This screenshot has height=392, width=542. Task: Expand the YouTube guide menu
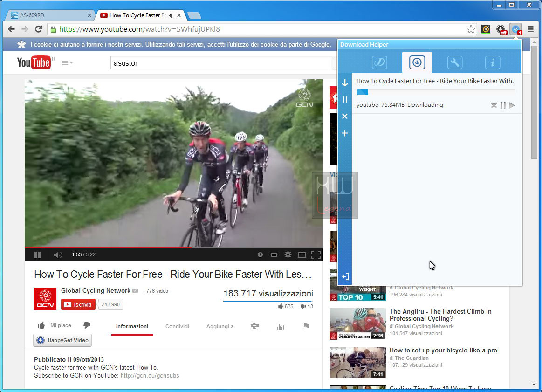pos(67,63)
